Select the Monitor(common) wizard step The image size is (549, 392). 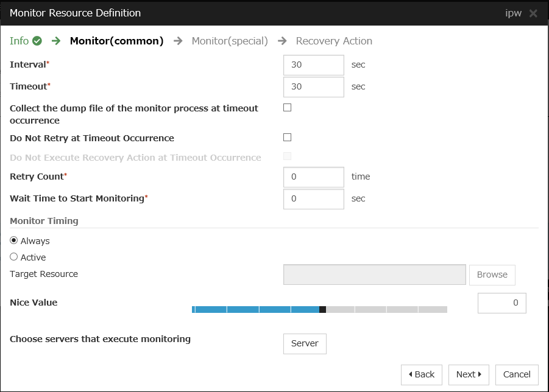[x=116, y=41]
